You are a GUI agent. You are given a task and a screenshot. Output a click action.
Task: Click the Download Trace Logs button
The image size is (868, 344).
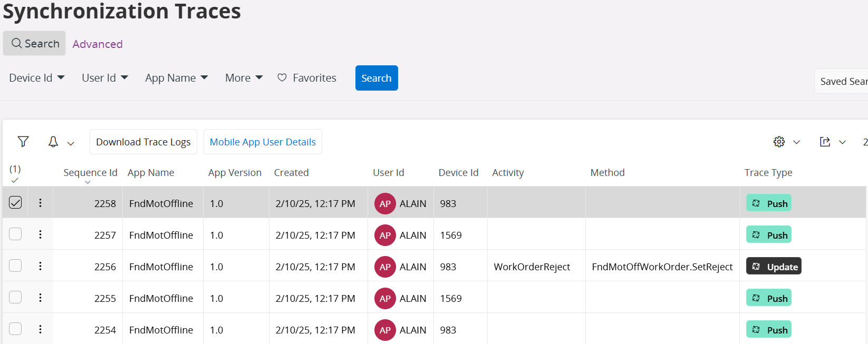(143, 142)
